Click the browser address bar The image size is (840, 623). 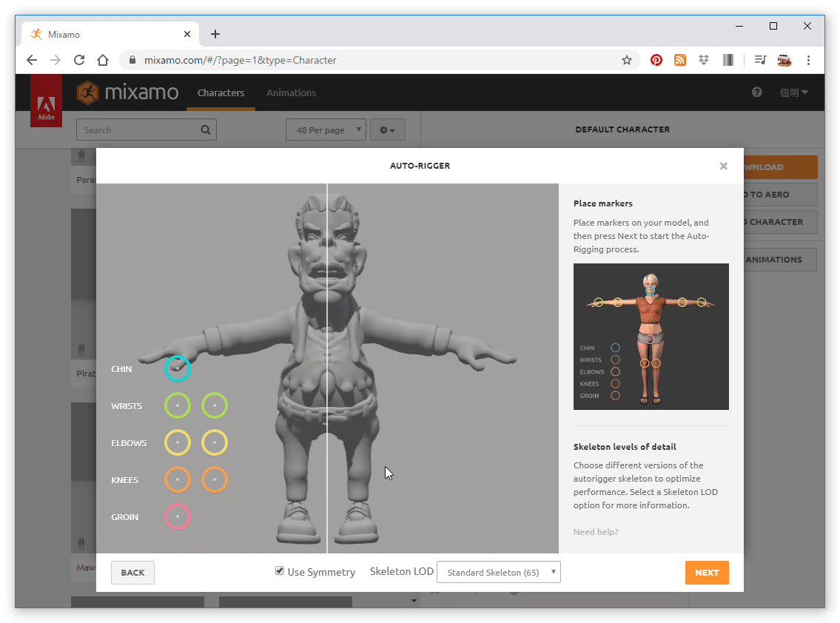point(379,60)
